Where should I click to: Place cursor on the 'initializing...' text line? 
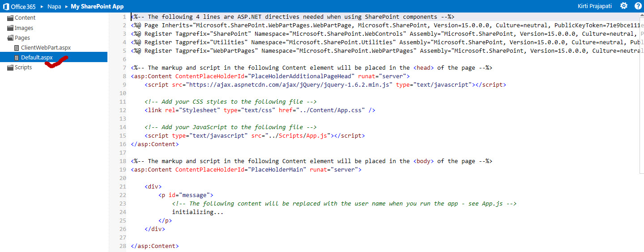point(197,212)
